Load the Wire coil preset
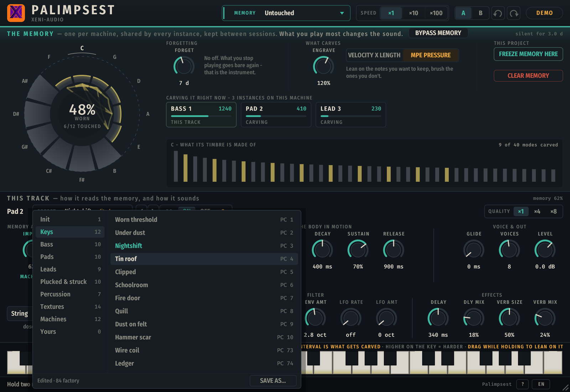The height and width of the screenshot is (392, 570). click(x=204, y=350)
